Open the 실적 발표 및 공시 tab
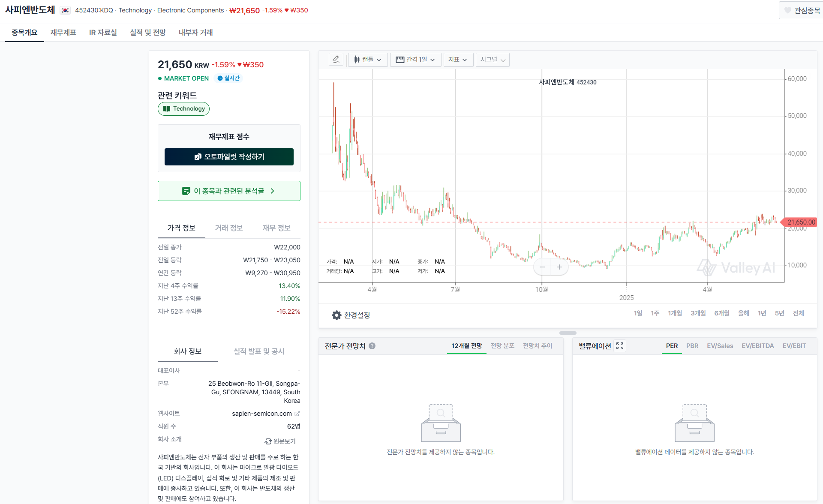 [259, 351]
